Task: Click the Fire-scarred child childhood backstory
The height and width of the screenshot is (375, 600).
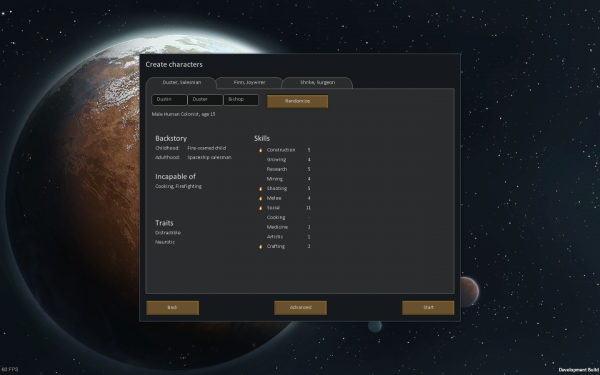Action: [x=207, y=148]
